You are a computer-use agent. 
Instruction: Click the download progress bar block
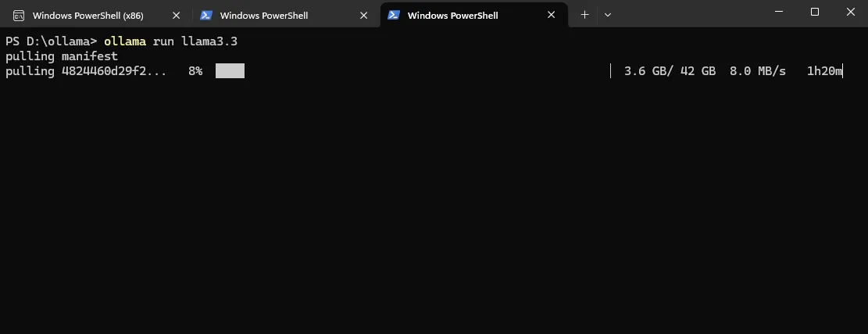pos(230,71)
